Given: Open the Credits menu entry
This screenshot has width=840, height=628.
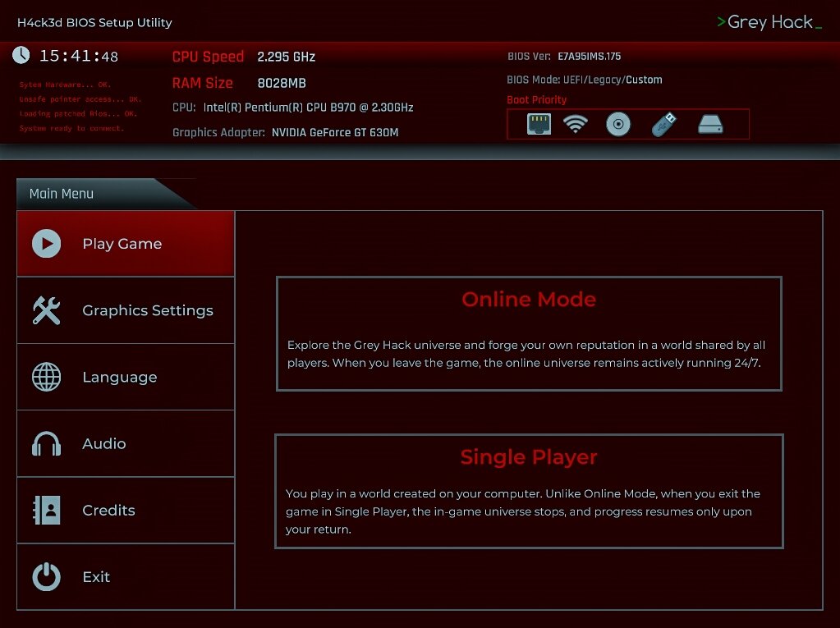Looking at the screenshot, I should coord(126,511).
